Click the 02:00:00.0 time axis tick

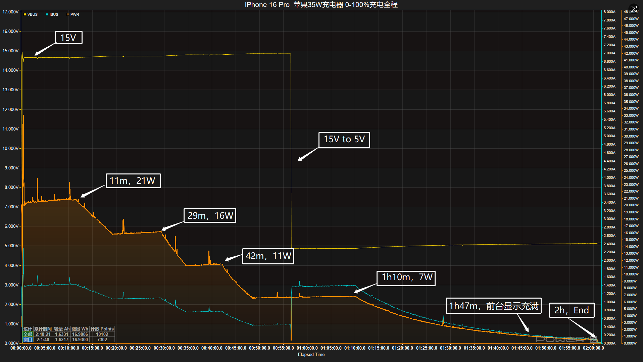[593, 348]
